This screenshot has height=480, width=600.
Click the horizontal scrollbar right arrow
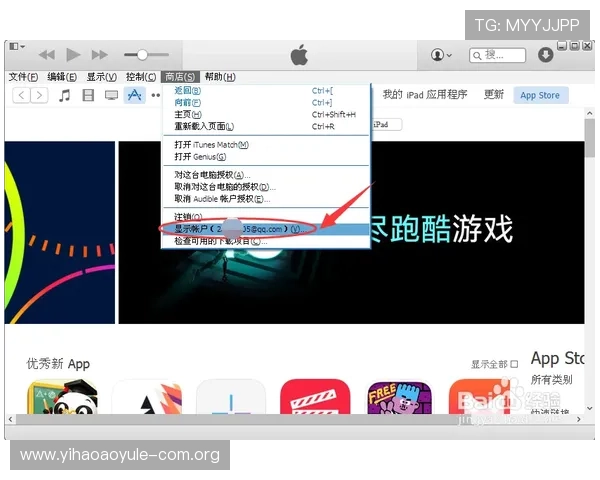(x=579, y=419)
